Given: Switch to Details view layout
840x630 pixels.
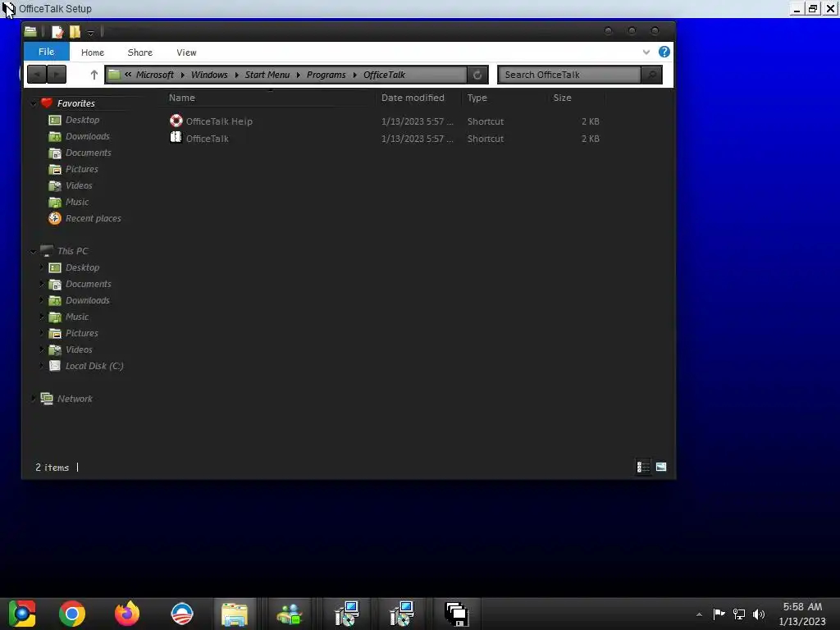Looking at the screenshot, I should click(643, 467).
